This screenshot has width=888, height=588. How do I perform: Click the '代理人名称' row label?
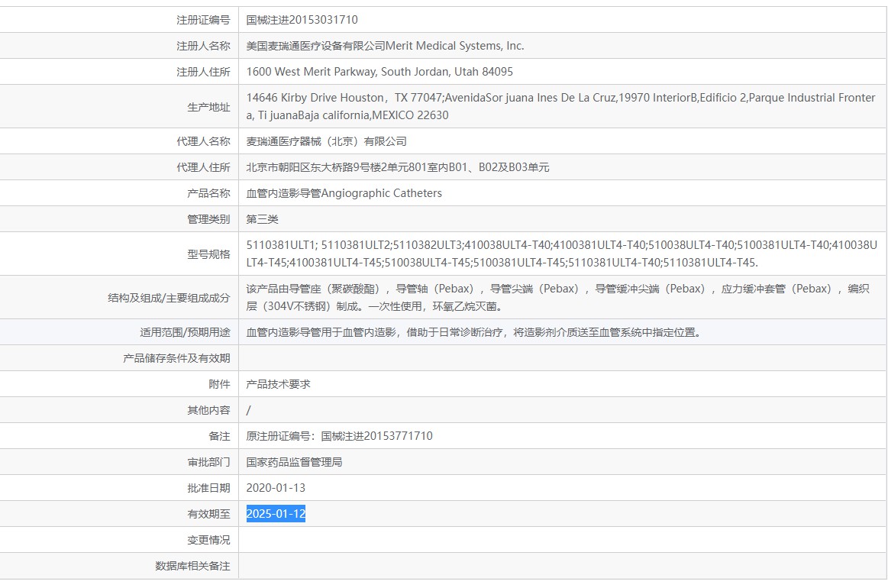coord(203,141)
